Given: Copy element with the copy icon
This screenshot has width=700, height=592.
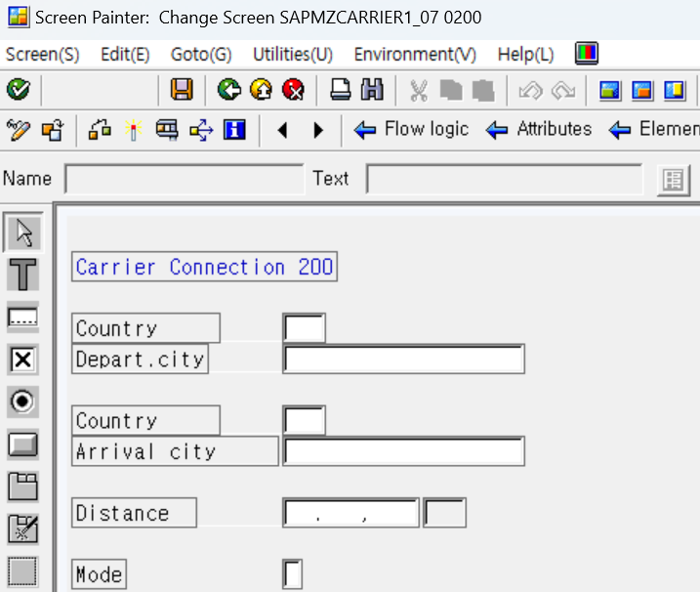Looking at the screenshot, I should coord(451,91).
